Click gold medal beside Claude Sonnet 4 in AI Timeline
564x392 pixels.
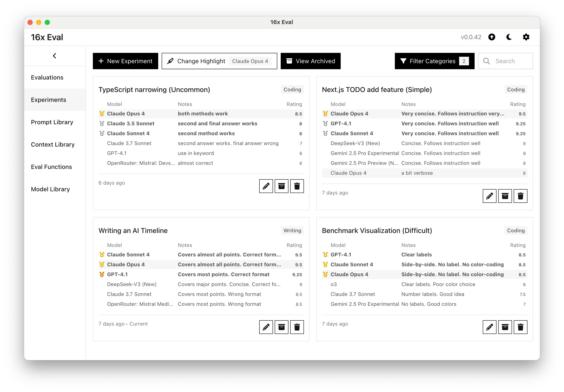102,255
